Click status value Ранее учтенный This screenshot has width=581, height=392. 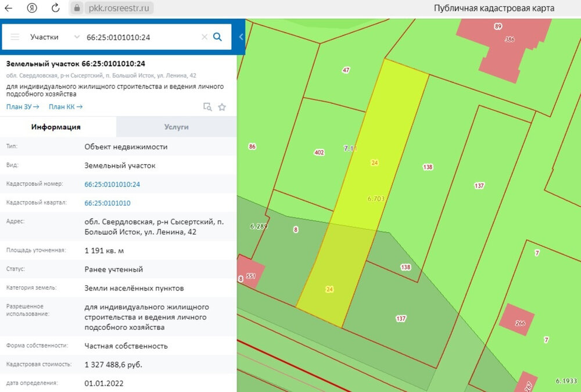[114, 269]
